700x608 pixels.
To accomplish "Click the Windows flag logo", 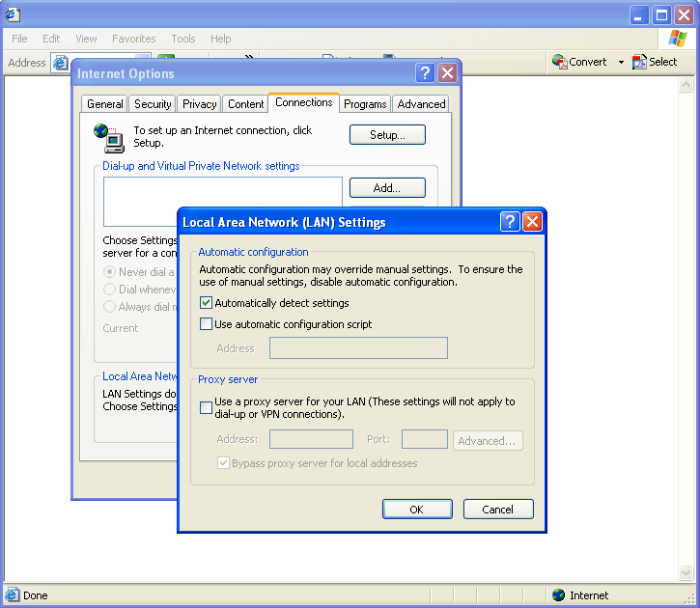I will pos(678,39).
